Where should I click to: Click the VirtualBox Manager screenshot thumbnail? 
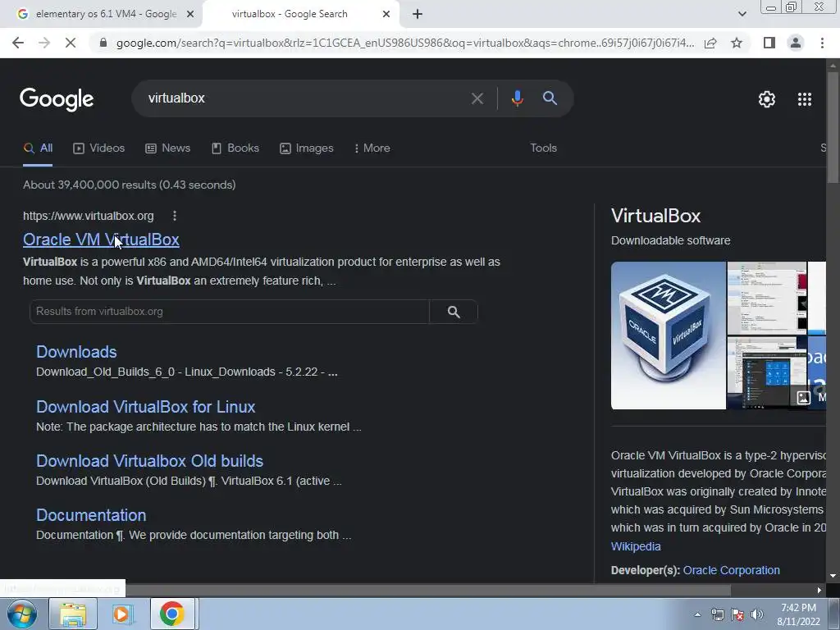[767, 299]
